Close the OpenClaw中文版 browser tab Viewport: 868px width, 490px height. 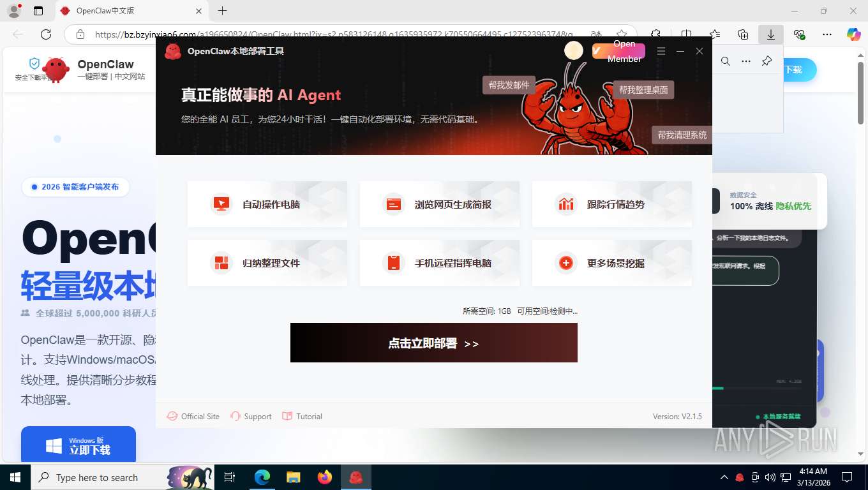pyautogui.click(x=198, y=11)
